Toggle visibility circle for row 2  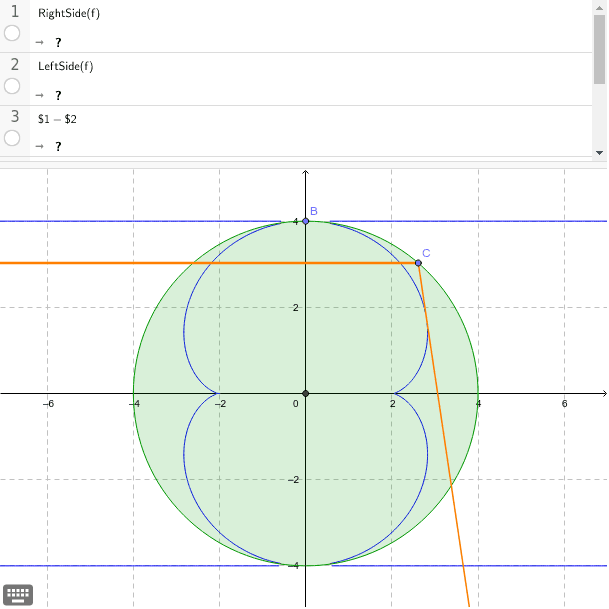coord(12,86)
